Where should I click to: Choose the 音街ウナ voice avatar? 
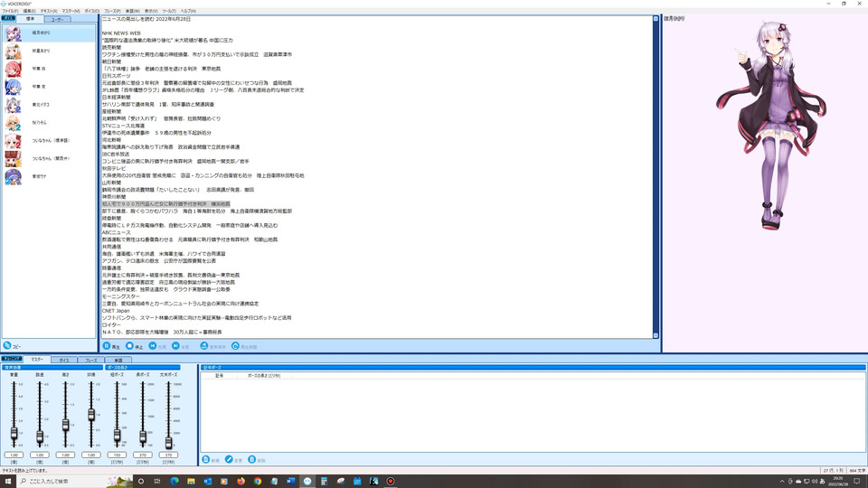coord(13,176)
